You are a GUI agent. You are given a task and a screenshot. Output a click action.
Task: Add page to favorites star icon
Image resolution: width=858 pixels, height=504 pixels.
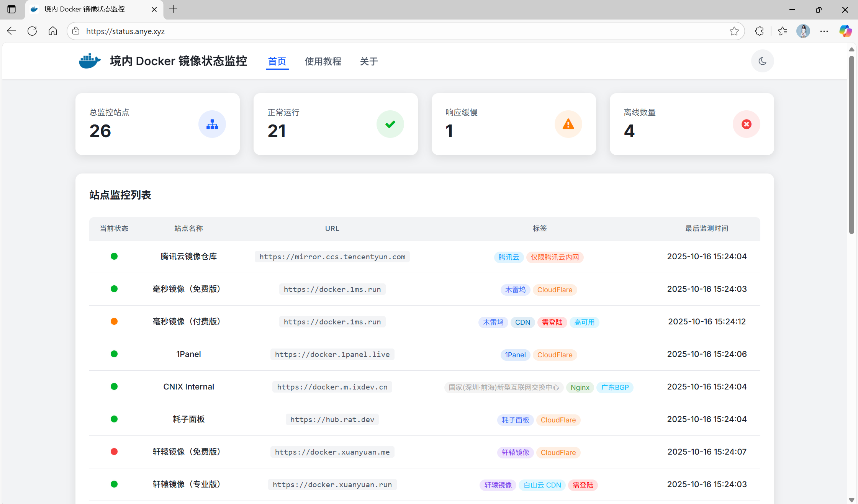(734, 31)
